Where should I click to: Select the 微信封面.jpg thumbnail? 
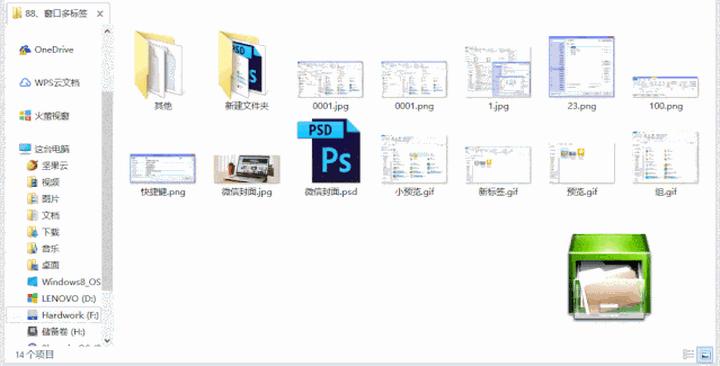[247, 169]
